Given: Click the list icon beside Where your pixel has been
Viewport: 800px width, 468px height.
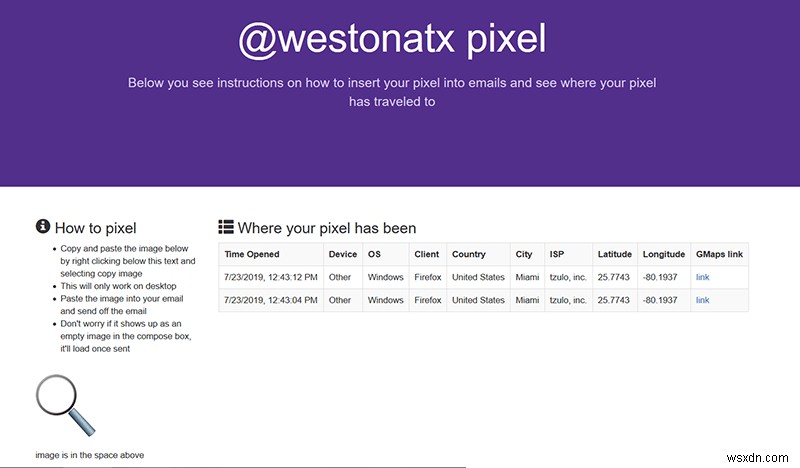Looking at the screenshot, I should point(226,227).
